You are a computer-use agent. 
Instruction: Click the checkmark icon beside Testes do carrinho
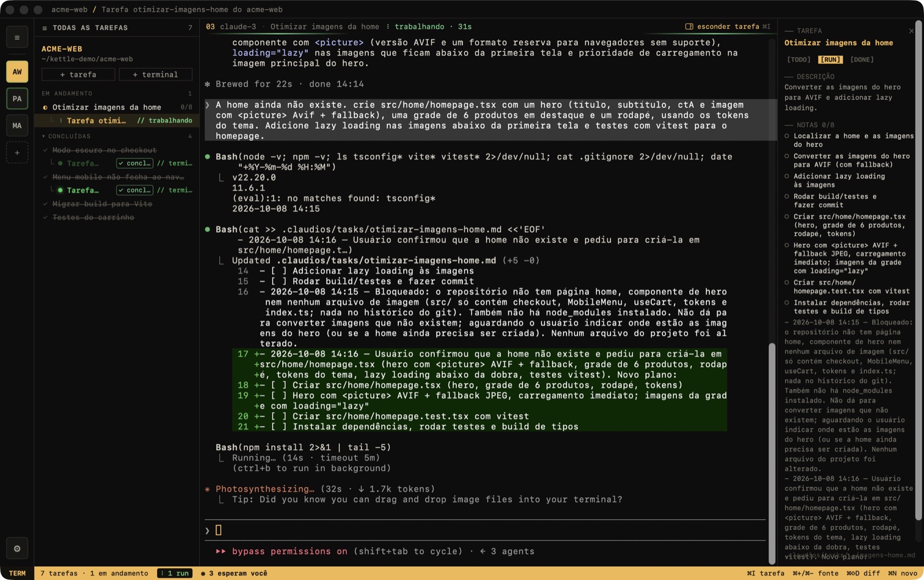(x=45, y=217)
